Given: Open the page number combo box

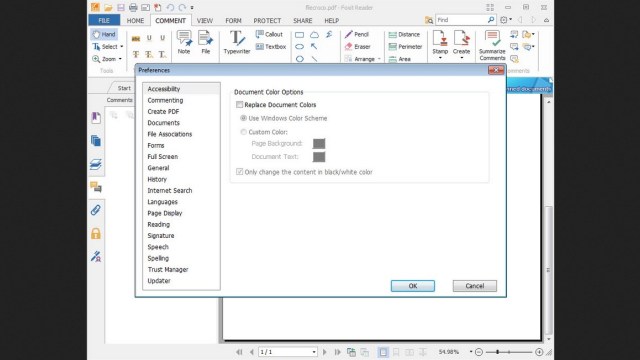Looking at the screenshot, I should (288, 352).
